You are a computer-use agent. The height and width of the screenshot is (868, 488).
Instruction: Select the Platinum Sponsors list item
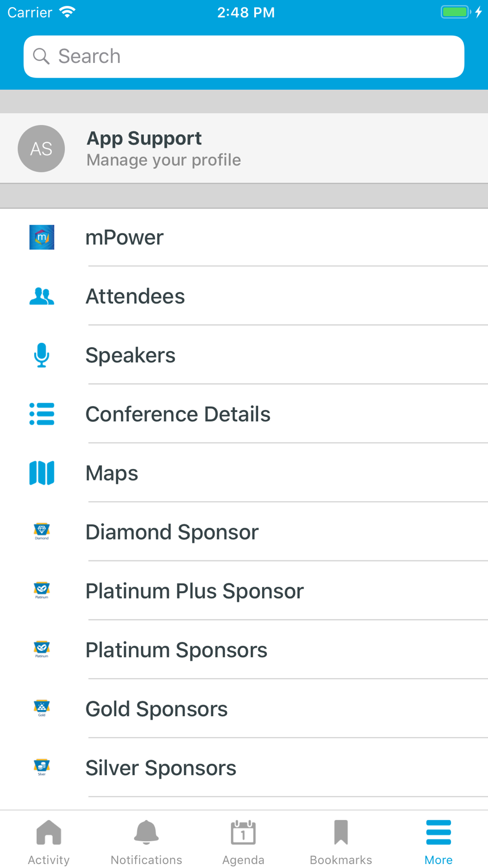(x=244, y=650)
